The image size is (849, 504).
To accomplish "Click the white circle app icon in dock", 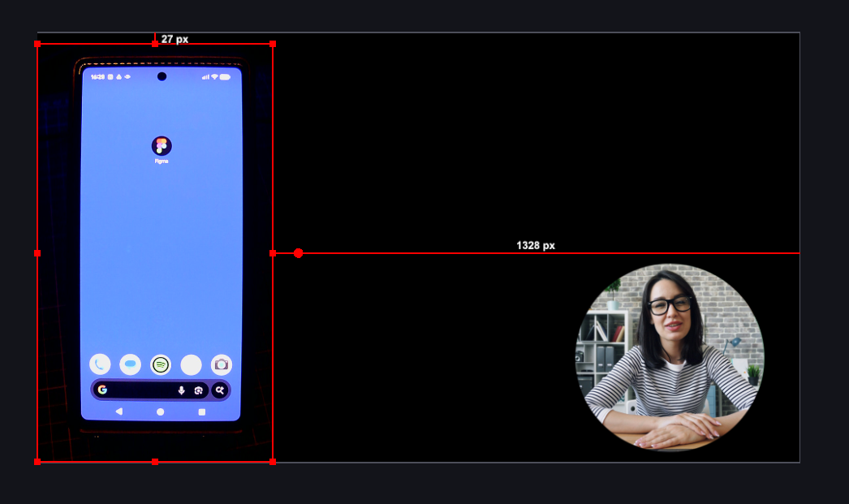I will 191,365.
